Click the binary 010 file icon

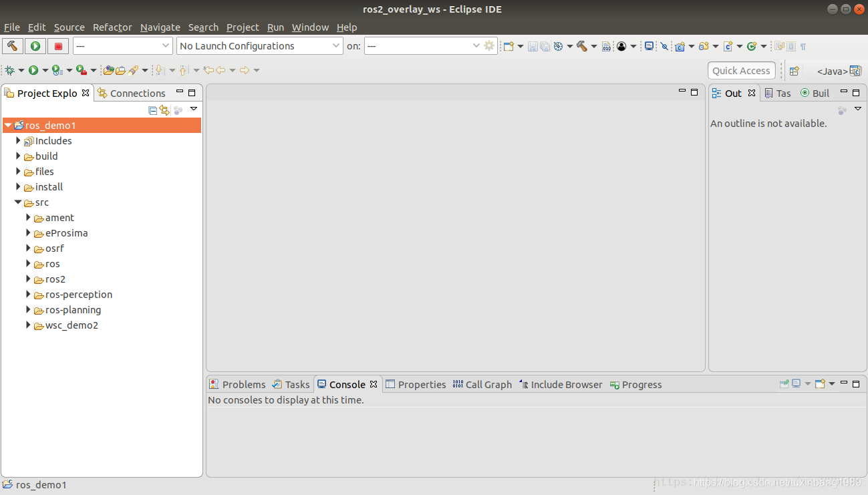(606, 46)
